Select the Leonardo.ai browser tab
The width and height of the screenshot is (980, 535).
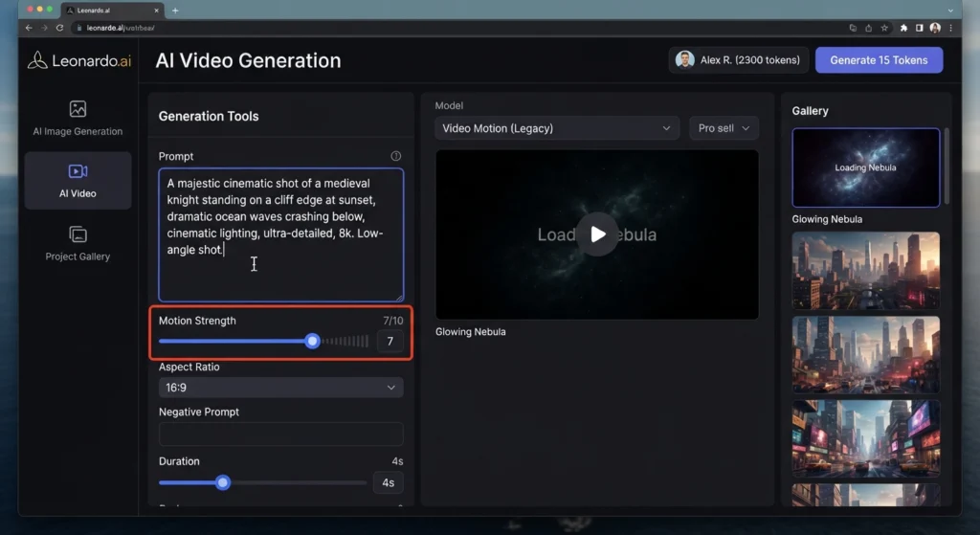click(113, 10)
